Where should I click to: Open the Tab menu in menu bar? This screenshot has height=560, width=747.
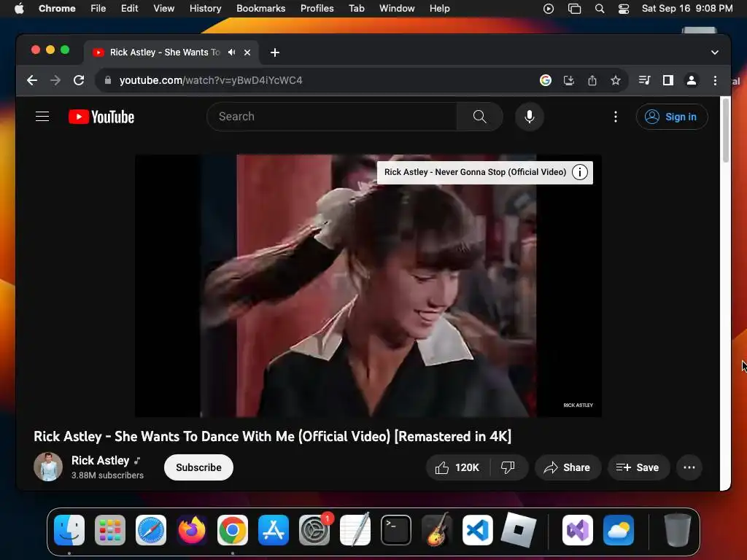click(x=356, y=9)
